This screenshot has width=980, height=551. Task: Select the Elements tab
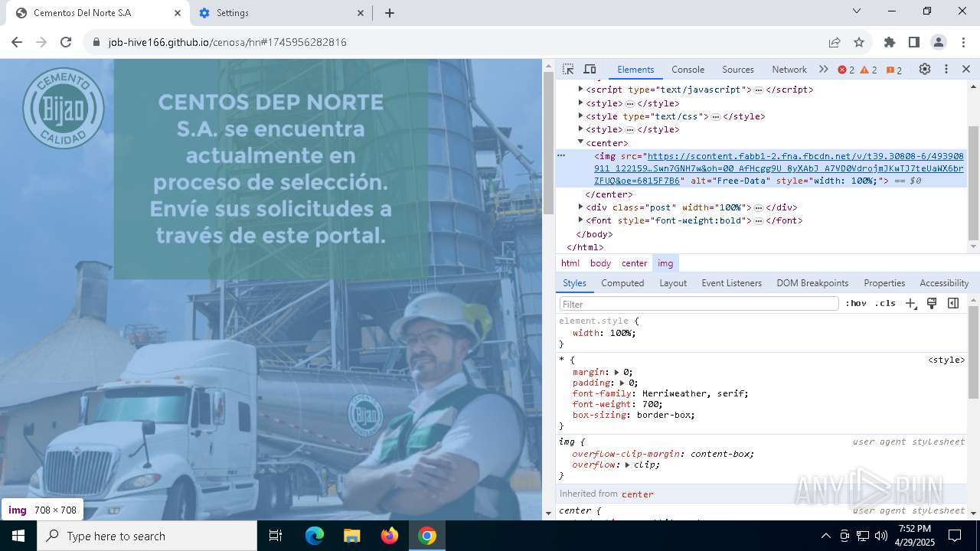[635, 69]
